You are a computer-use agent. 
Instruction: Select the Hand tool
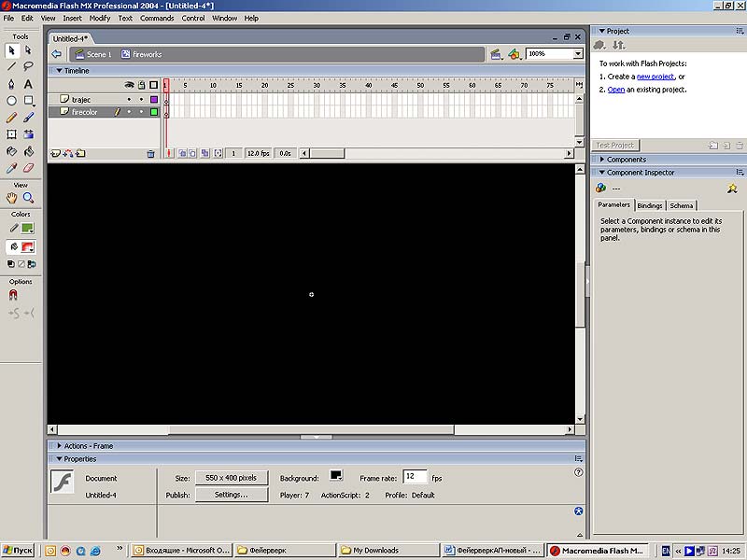pos(12,198)
